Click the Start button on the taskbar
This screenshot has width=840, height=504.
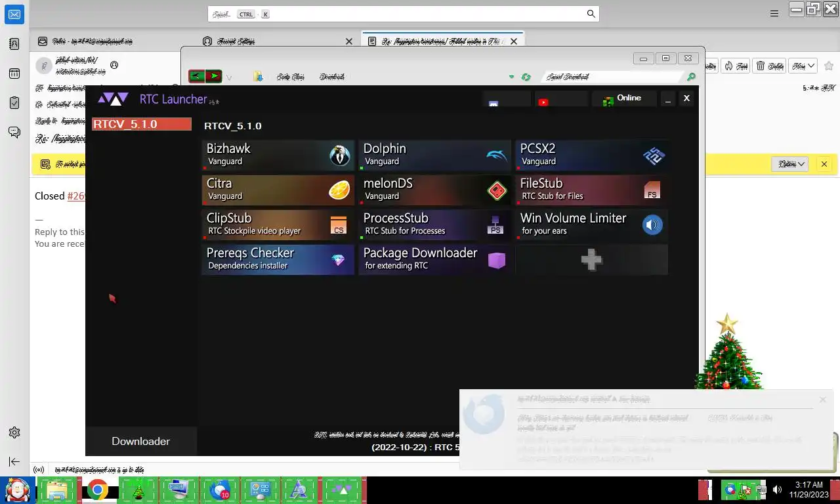[18, 490]
